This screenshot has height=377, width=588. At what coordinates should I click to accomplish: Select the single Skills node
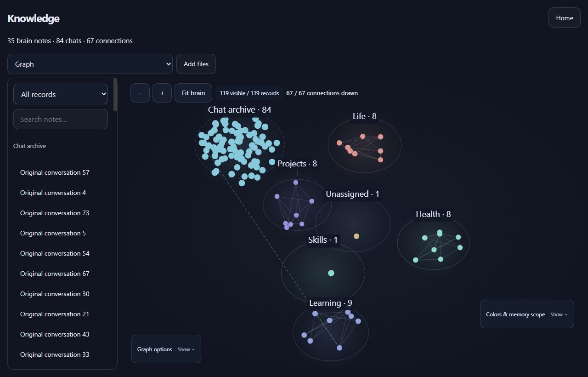[x=331, y=273]
